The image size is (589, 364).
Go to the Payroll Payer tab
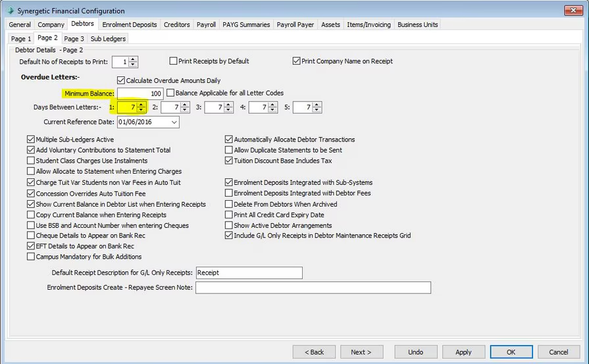[x=295, y=25]
